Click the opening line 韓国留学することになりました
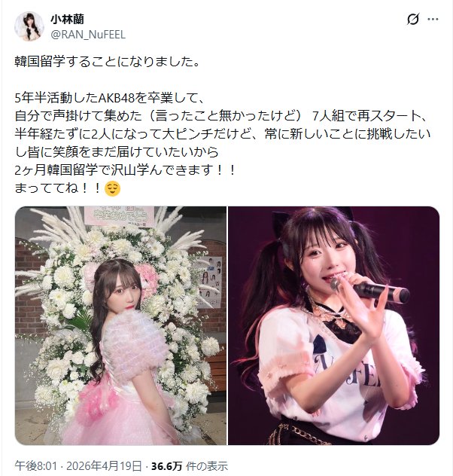Screen dimensions: 453x476 point(108,62)
